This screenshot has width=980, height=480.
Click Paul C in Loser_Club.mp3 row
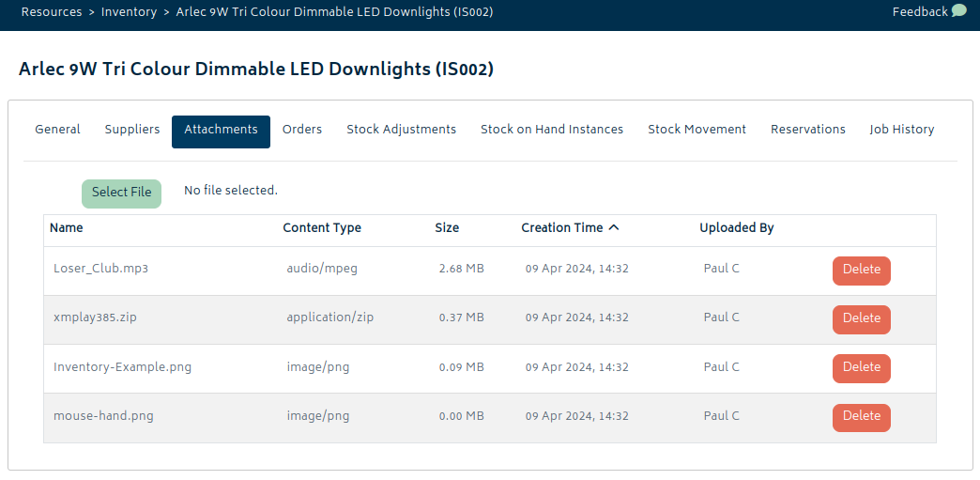click(x=721, y=269)
